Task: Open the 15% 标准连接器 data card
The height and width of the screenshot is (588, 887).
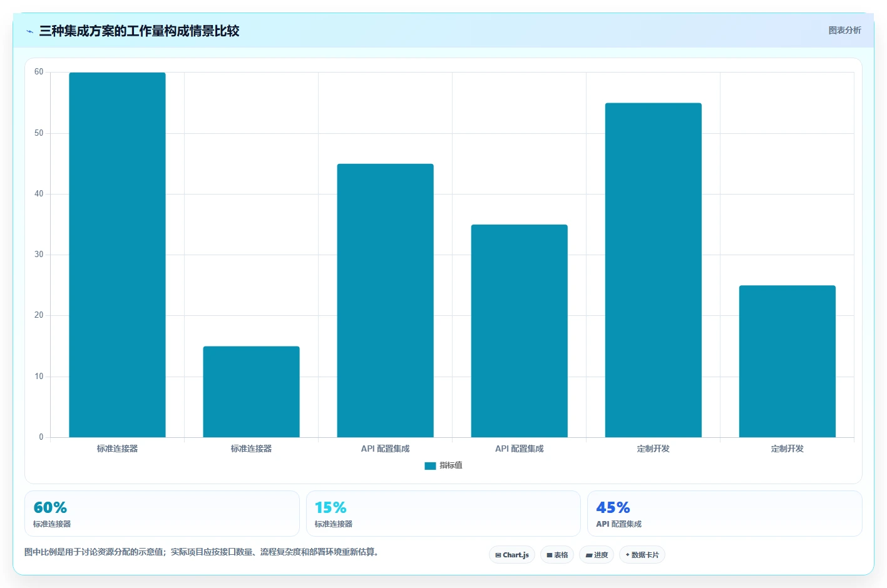Action: coord(443,514)
